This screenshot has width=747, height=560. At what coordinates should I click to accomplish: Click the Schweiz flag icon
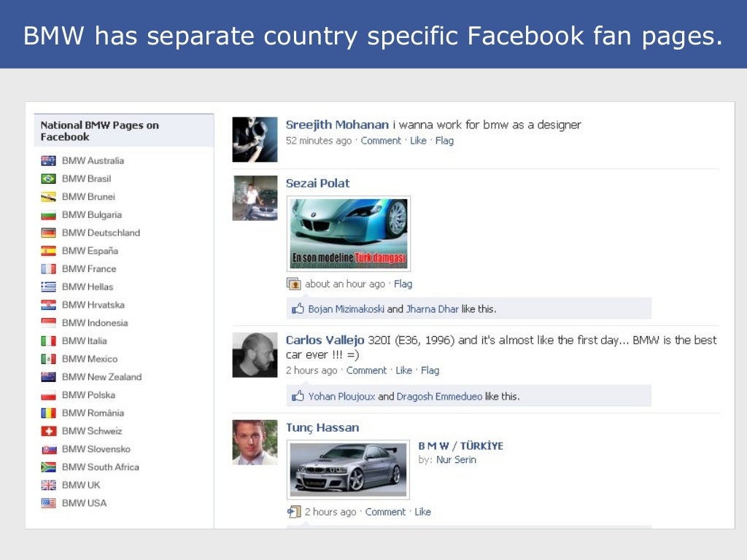point(48,431)
